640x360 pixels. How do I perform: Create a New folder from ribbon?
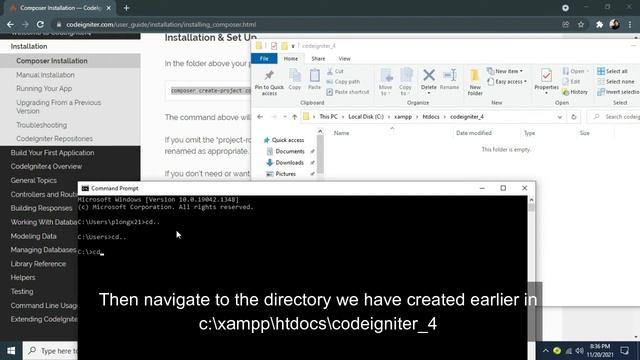[x=475, y=82]
